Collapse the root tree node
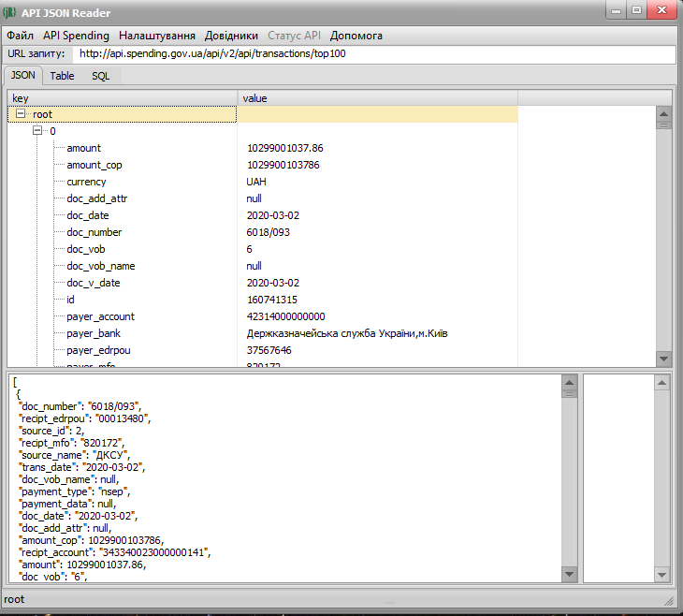683x616 pixels. click(x=20, y=114)
